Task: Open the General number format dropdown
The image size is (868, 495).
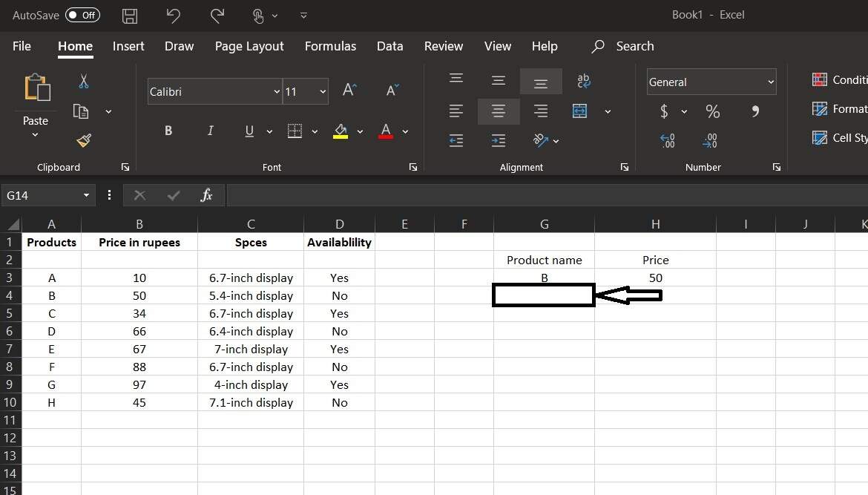Action: [x=771, y=82]
